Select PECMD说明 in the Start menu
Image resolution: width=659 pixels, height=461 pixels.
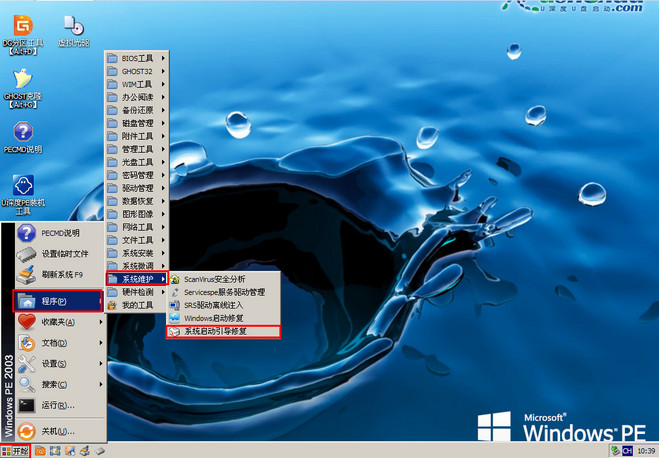(x=60, y=233)
